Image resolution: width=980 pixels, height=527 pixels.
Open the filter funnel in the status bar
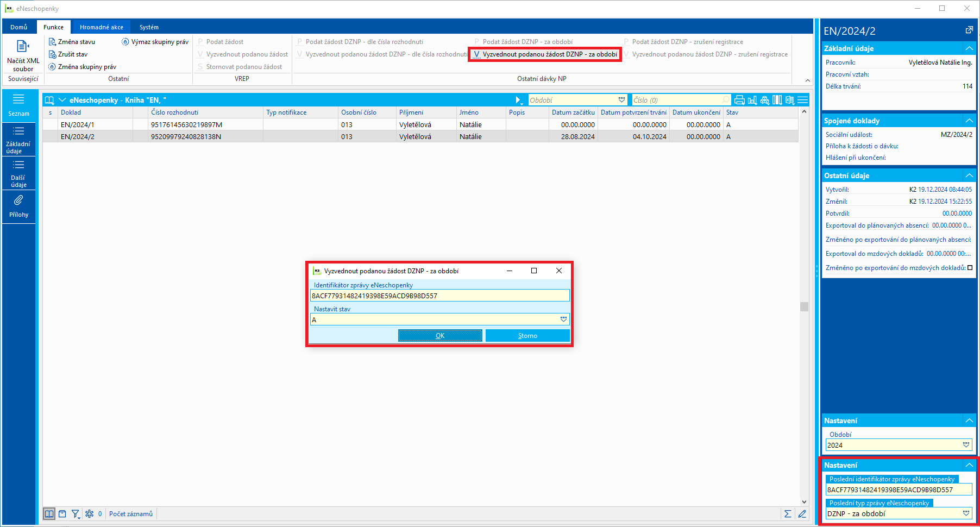point(76,513)
